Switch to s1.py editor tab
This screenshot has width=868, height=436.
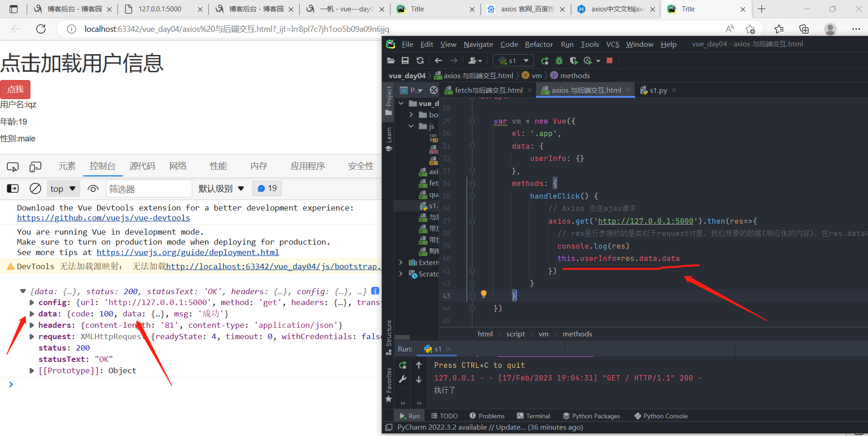[x=658, y=90]
